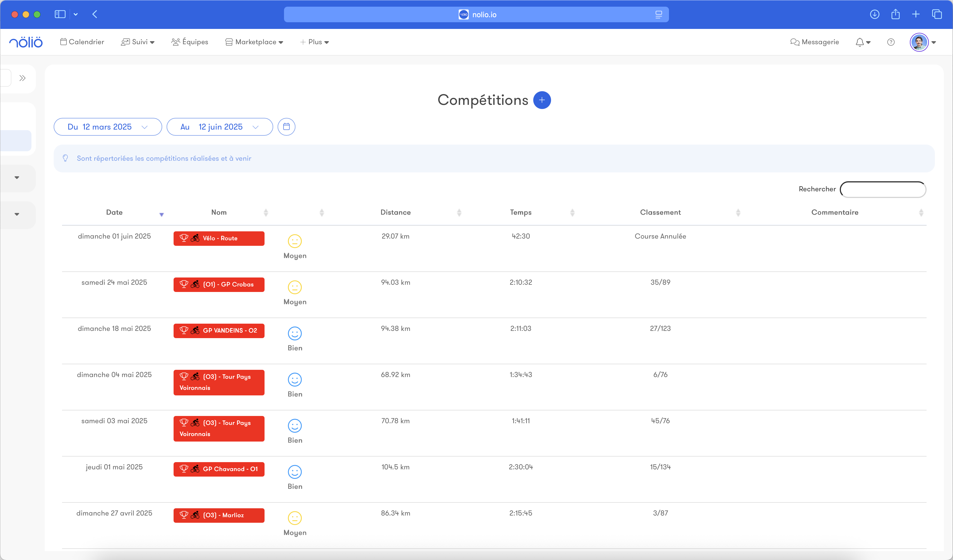953x560 pixels.
Task: Sort the table by the Distance column
Action: pyautogui.click(x=396, y=212)
